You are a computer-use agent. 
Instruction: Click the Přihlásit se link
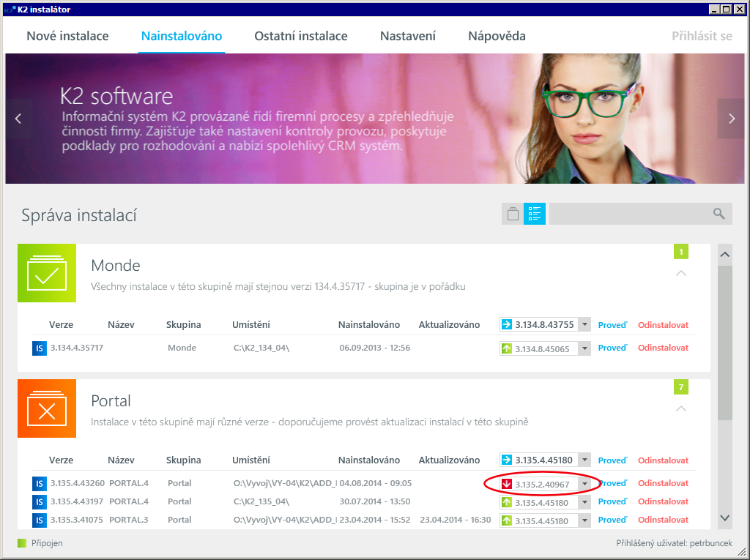702,36
